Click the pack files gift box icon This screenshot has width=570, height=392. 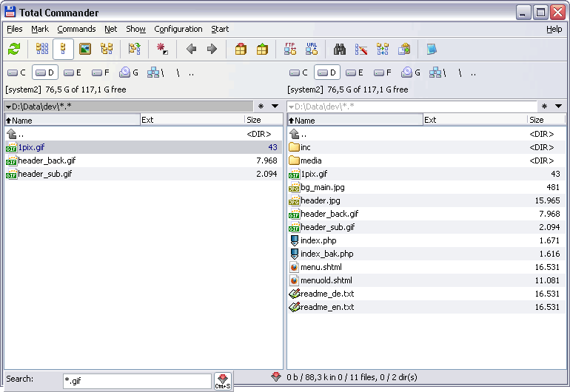241,49
